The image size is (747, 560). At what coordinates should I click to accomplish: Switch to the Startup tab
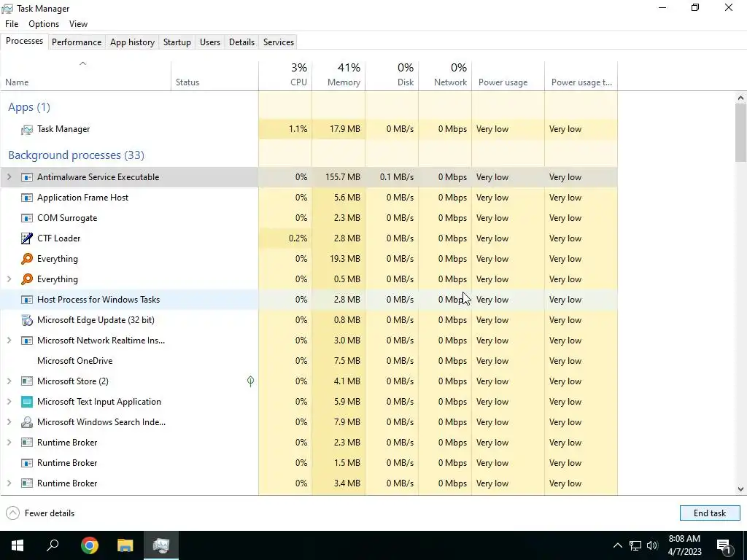pos(177,42)
